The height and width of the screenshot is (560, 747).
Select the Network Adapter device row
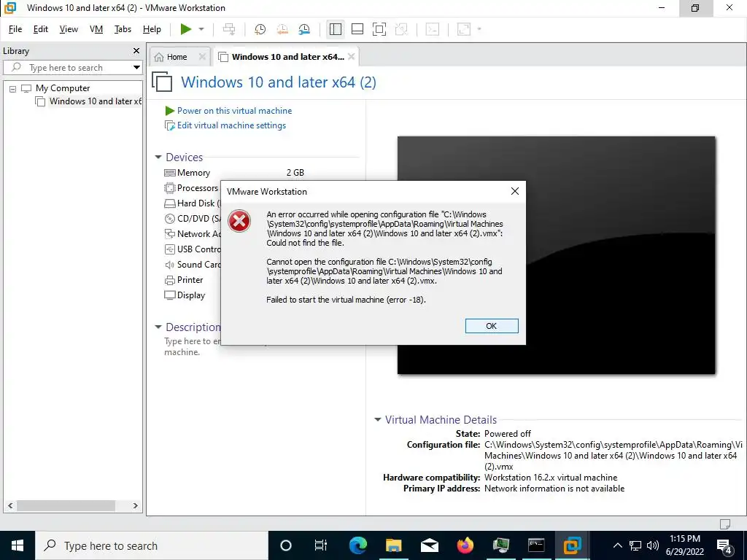pos(192,233)
